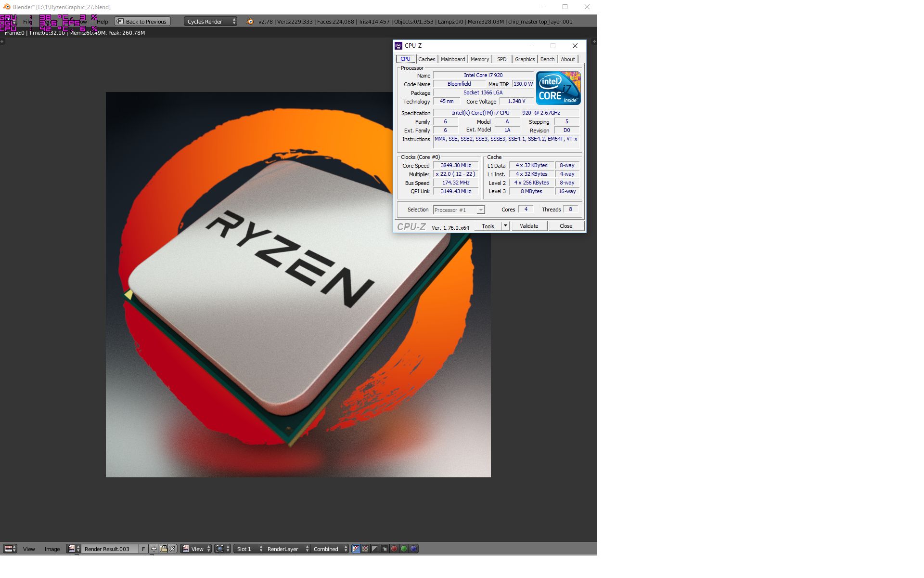Click the Intel Core i7 logo
The height and width of the screenshot is (578, 924).
pos(558,88)
